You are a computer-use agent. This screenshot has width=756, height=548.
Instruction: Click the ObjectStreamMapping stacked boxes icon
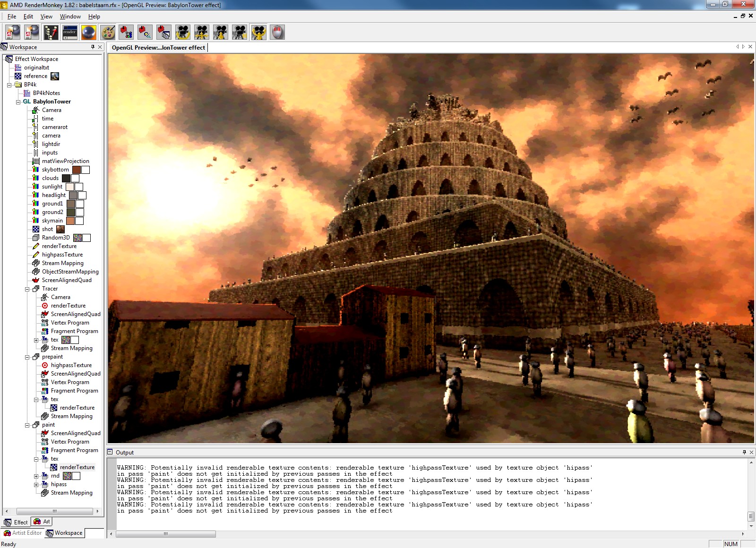(x=36, y=272)
